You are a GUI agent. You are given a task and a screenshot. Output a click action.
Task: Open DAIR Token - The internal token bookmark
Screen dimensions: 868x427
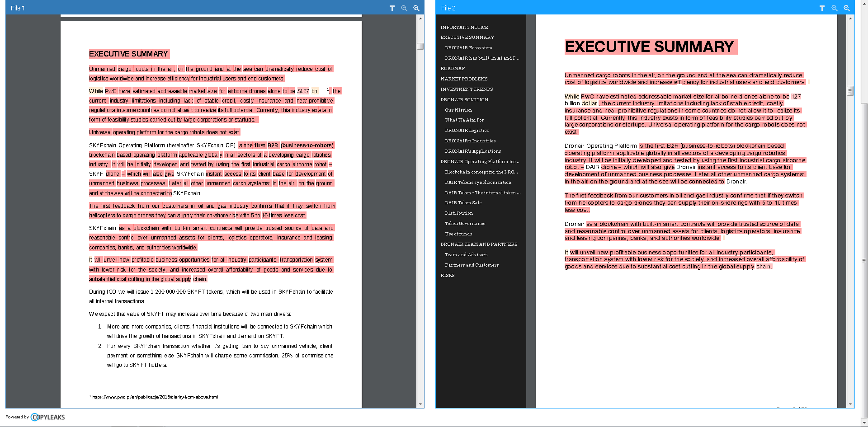point(482,193)
